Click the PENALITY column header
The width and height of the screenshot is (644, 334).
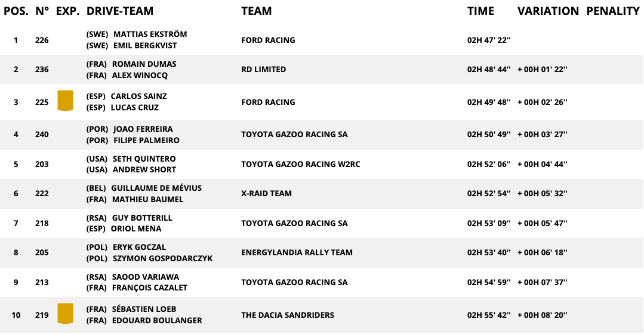coord(613,11)
